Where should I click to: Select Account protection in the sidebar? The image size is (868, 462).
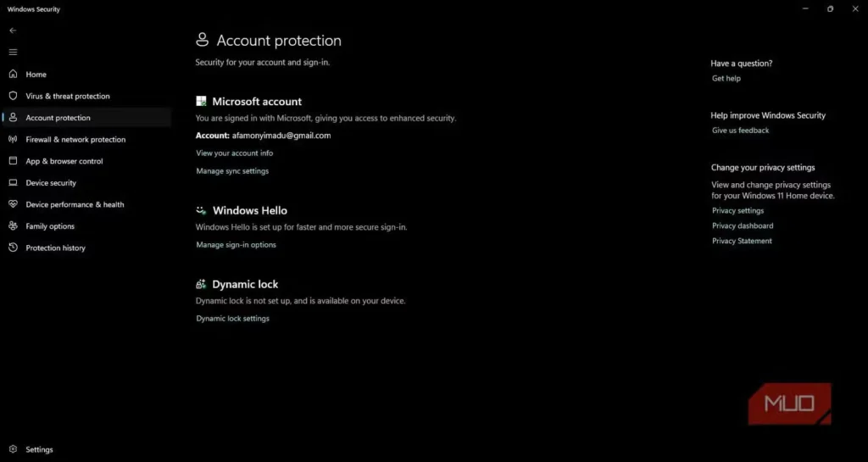click(58, 118)
